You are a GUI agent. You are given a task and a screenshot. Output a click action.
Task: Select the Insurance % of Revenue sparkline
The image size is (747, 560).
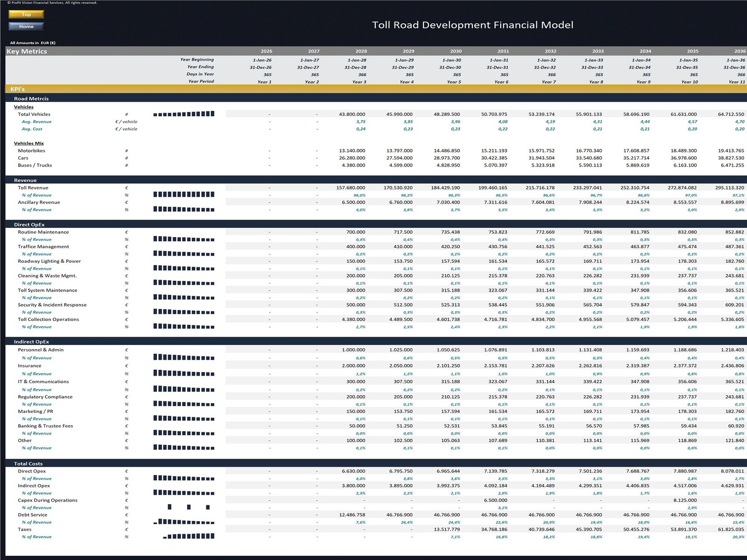(184, 373)
